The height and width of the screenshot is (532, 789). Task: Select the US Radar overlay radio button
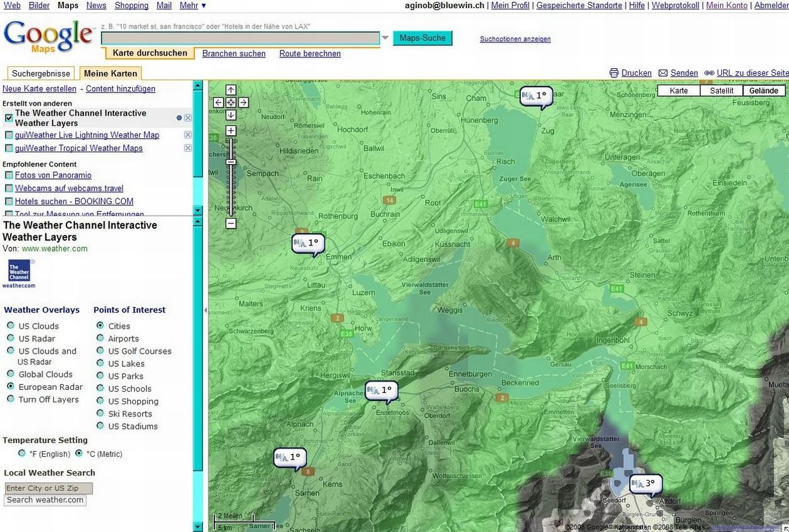click(11, 338)
